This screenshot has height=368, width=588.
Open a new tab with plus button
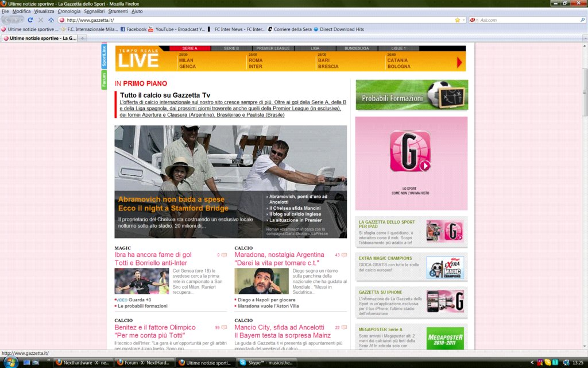click(82, 38)
